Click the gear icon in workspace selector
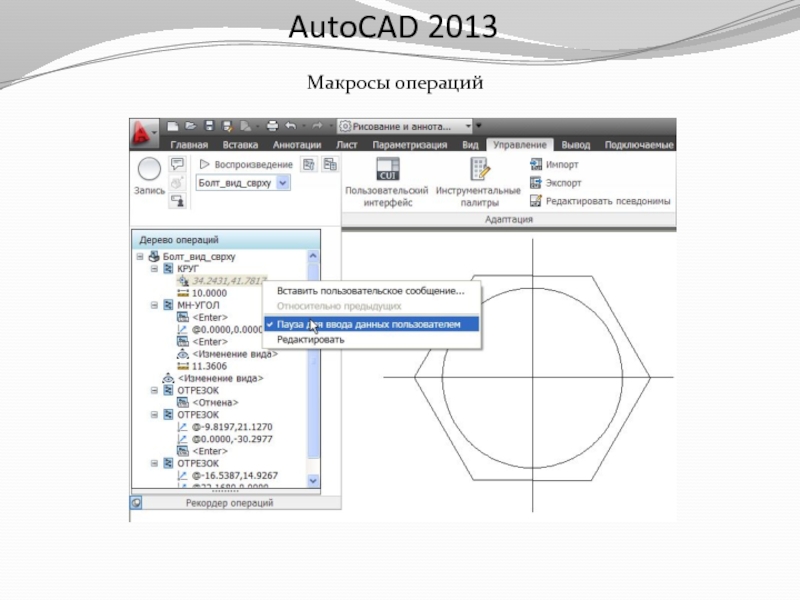The image size is (800, 600). click(x=345, y=126)
